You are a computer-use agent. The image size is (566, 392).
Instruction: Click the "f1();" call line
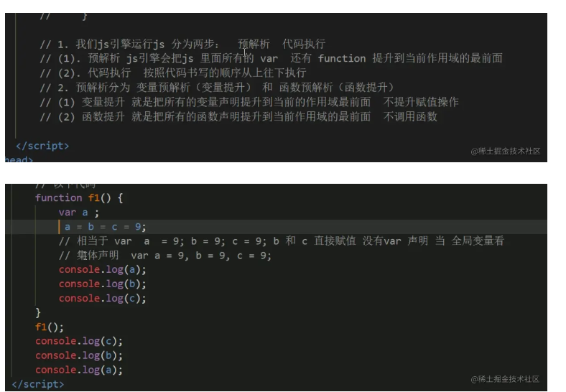pos(50,327)
